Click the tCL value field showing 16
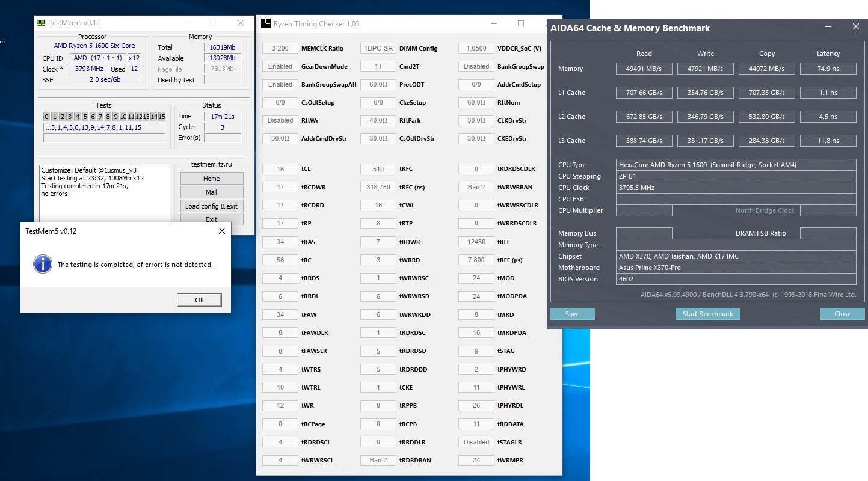 click(x=280, y=169)
